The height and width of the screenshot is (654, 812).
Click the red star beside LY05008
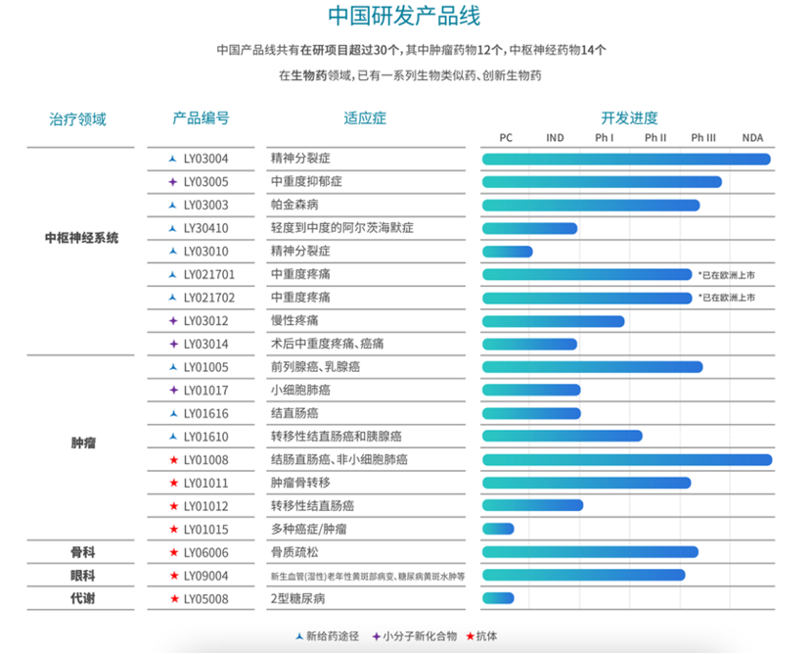coord(173,598)
